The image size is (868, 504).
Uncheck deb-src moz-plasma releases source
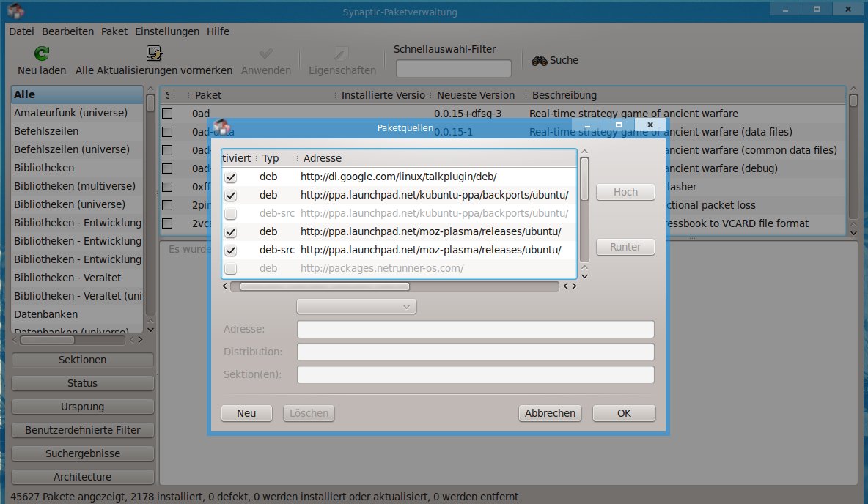click(x=231, y=250)
